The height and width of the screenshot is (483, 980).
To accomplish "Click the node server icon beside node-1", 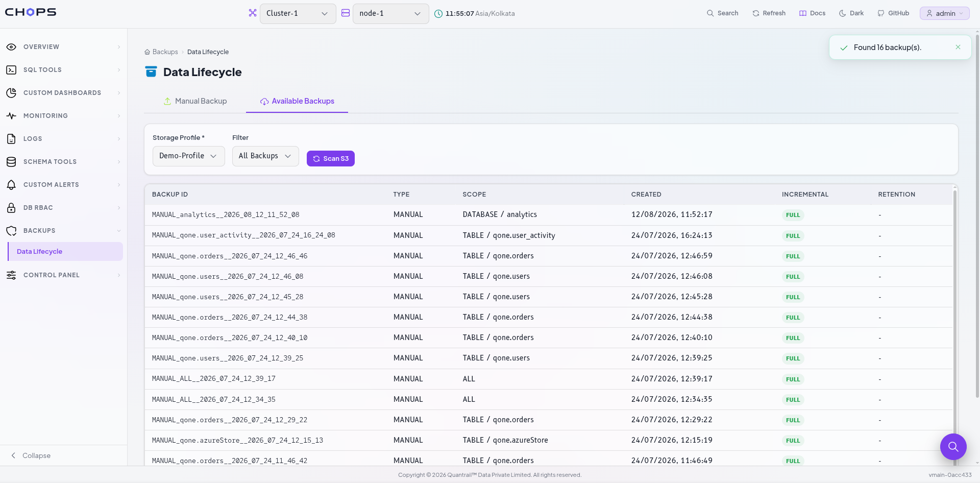I will click(346, 13).
